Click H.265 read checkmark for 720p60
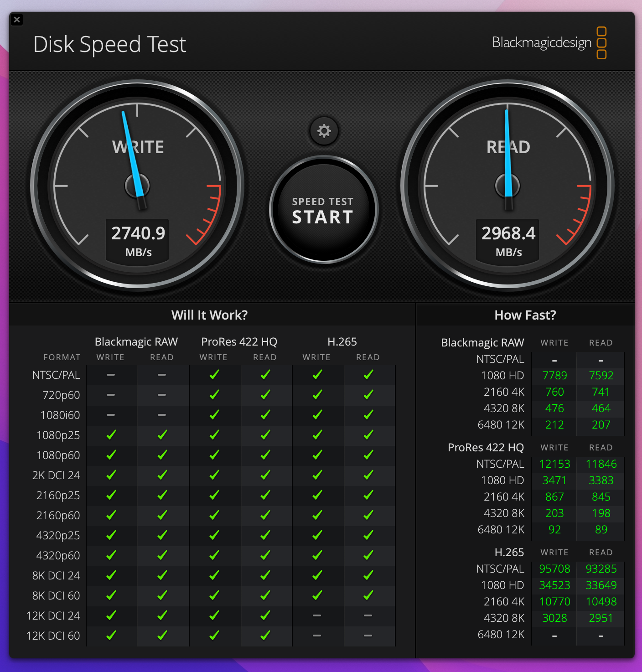642x672 pixels. click(368, 395)
